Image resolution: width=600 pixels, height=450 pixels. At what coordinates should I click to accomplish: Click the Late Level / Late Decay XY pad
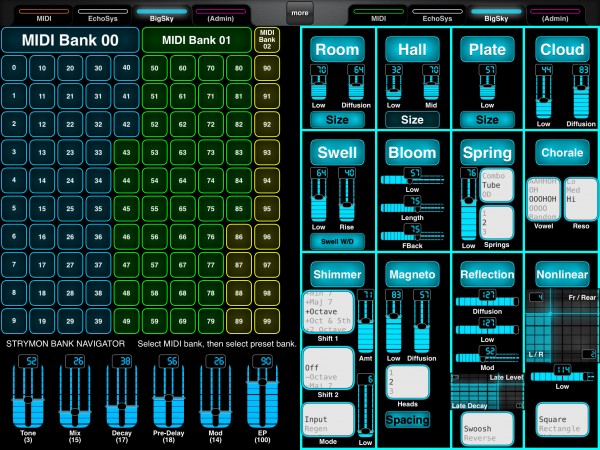487,391
